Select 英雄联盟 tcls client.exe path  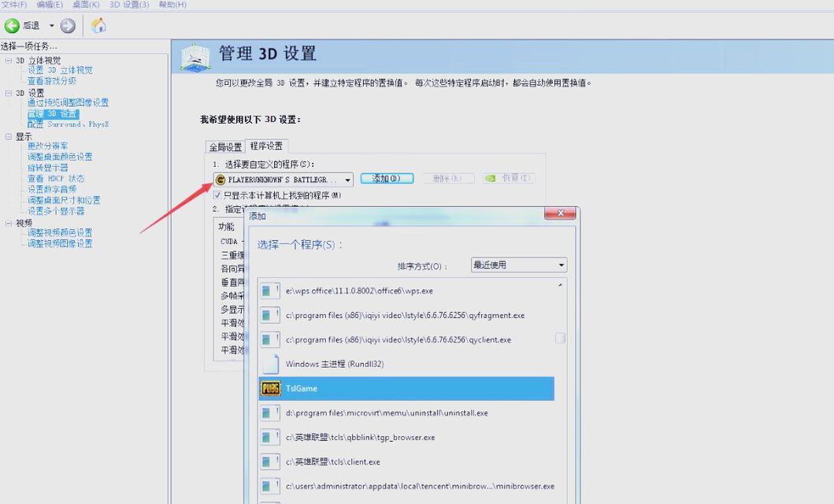[x=333, y=462]
